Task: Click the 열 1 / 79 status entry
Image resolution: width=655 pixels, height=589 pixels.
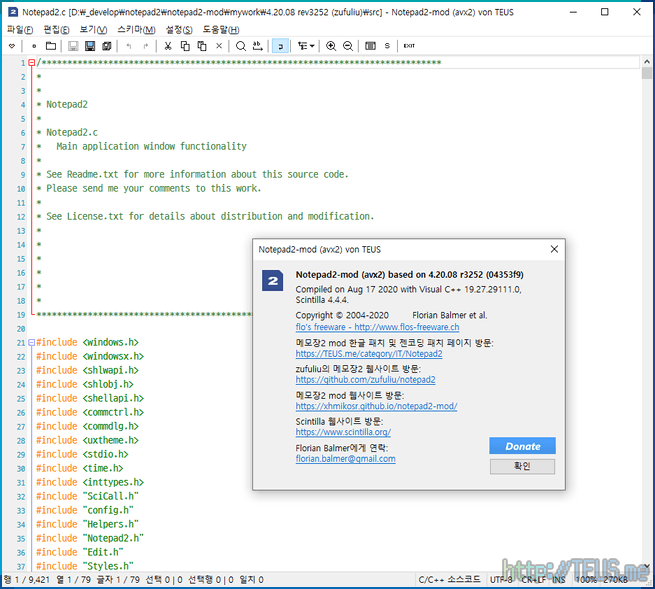Action: [74, 580]
